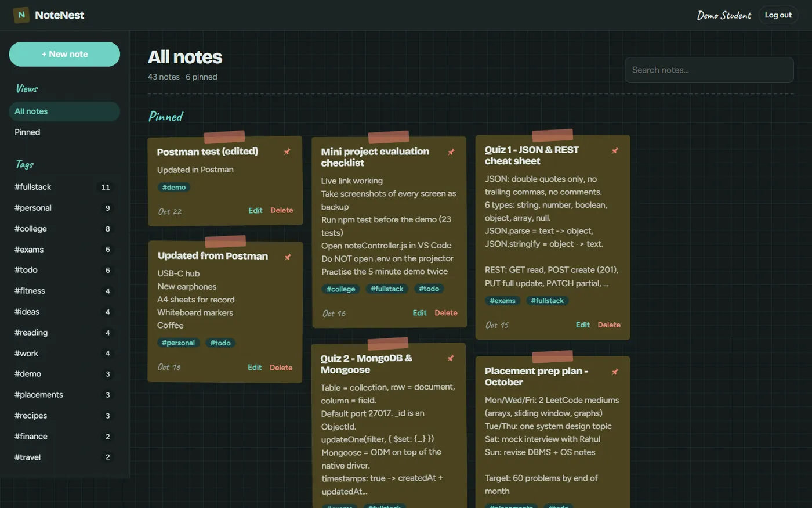Unpin the Mini project evaluation checklist note

tap(451, 152)
